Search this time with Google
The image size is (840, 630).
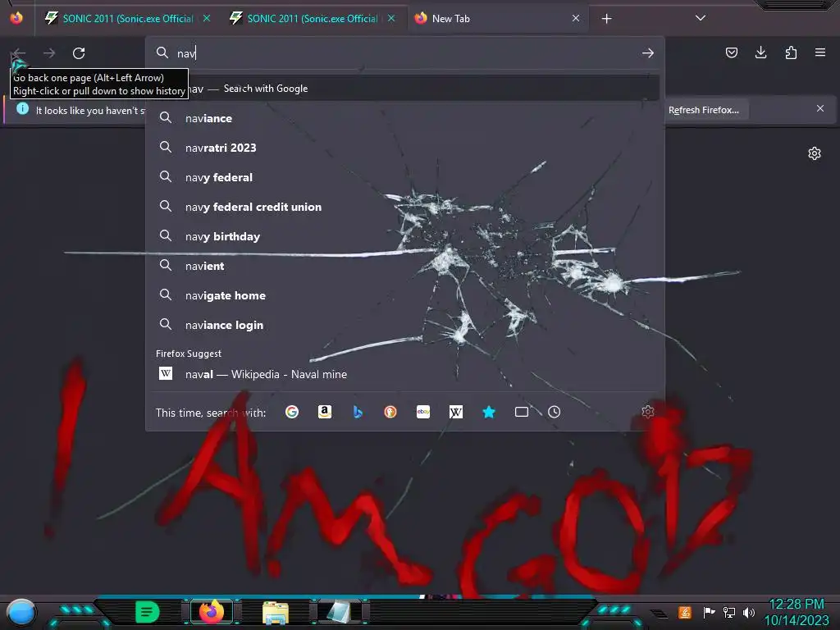click(x=292, y=412)
